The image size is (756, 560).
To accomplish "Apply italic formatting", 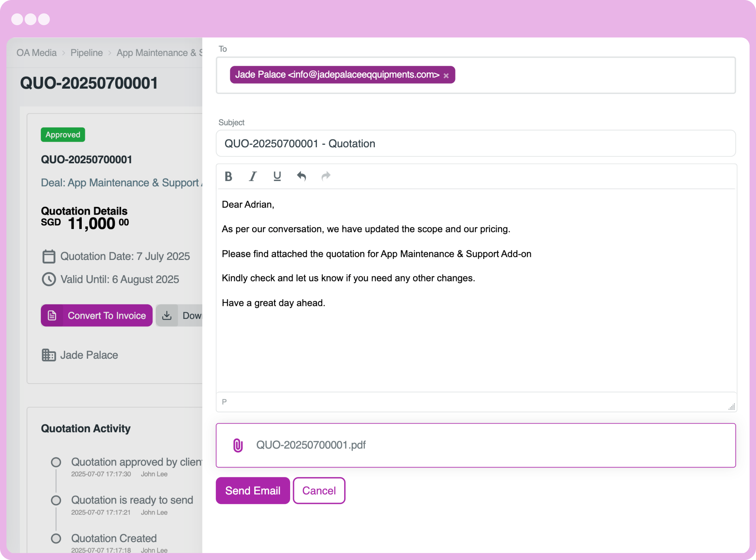I will click(253, 176).
